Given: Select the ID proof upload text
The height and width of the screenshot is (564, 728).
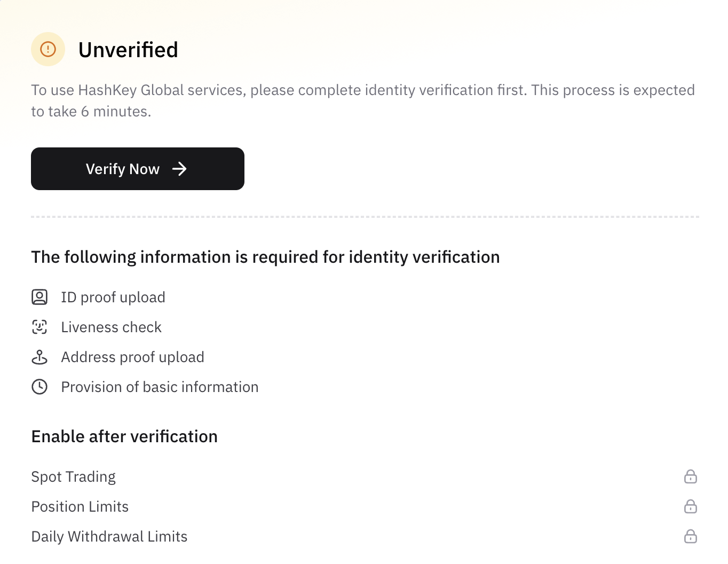Looking at the screenshot, I should [113, 297].
